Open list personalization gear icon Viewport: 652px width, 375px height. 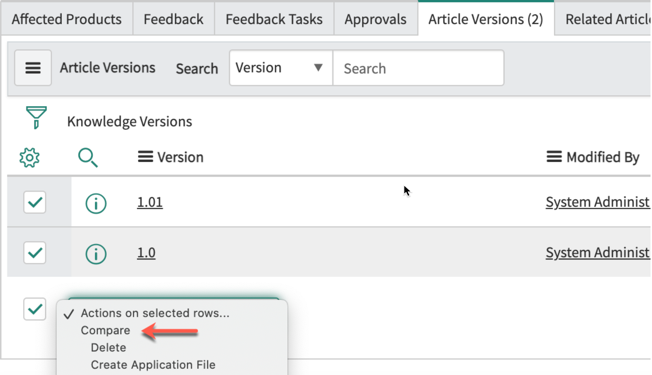click(x=30, y=158)
